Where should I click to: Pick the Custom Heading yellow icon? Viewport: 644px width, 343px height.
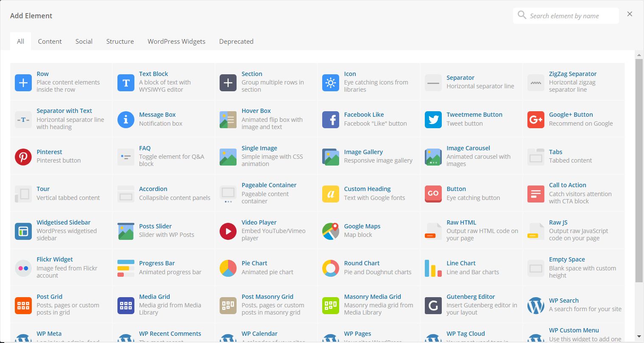coord(331,194)
